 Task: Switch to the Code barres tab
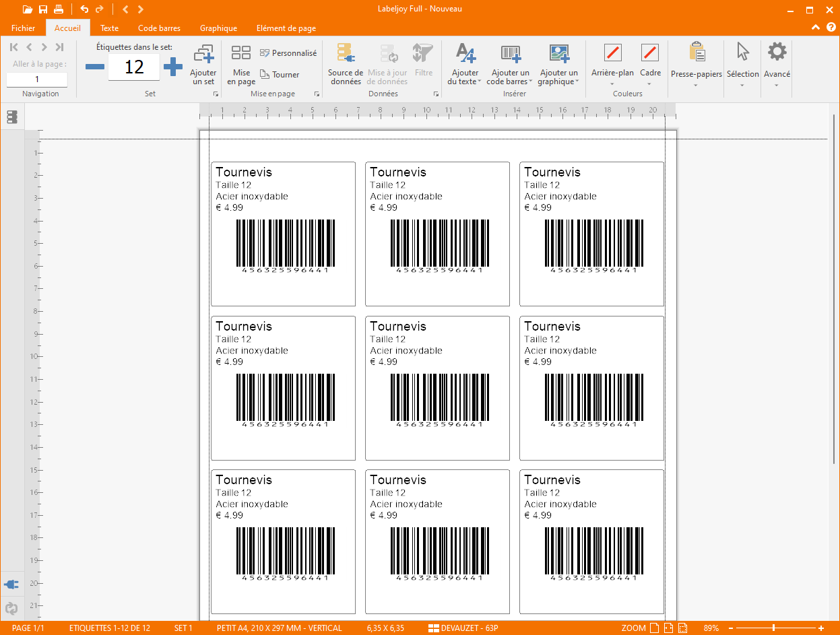tap(159, 28)
